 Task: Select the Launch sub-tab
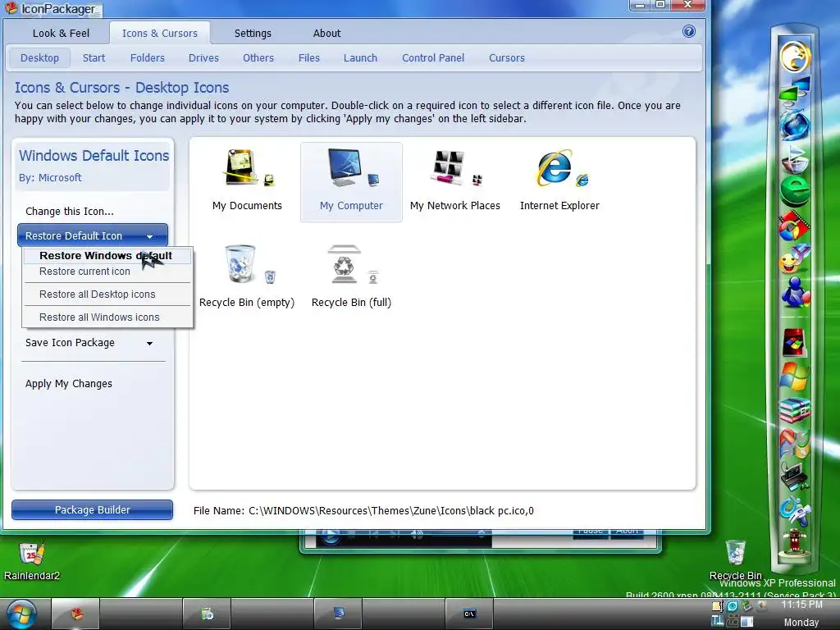point(360,58)
